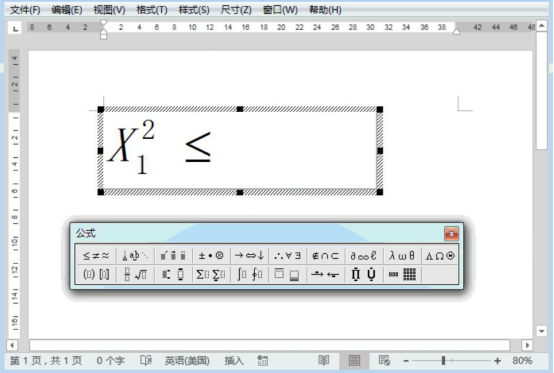Image resolution: width=554 pixels, height=373 pixels.
Task: Click page count '第 1 页, 共 1 页'
Action: (x=46, y=361)
